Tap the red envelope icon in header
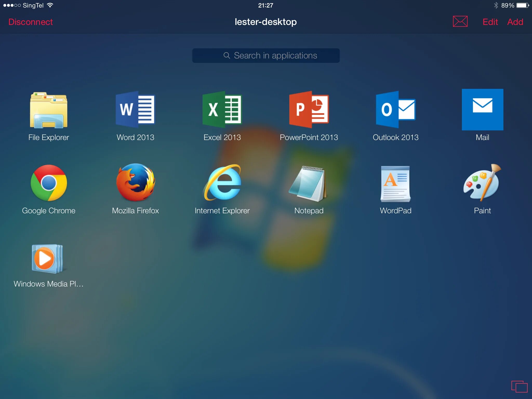 pyautogui.click(x=460, y=21)
